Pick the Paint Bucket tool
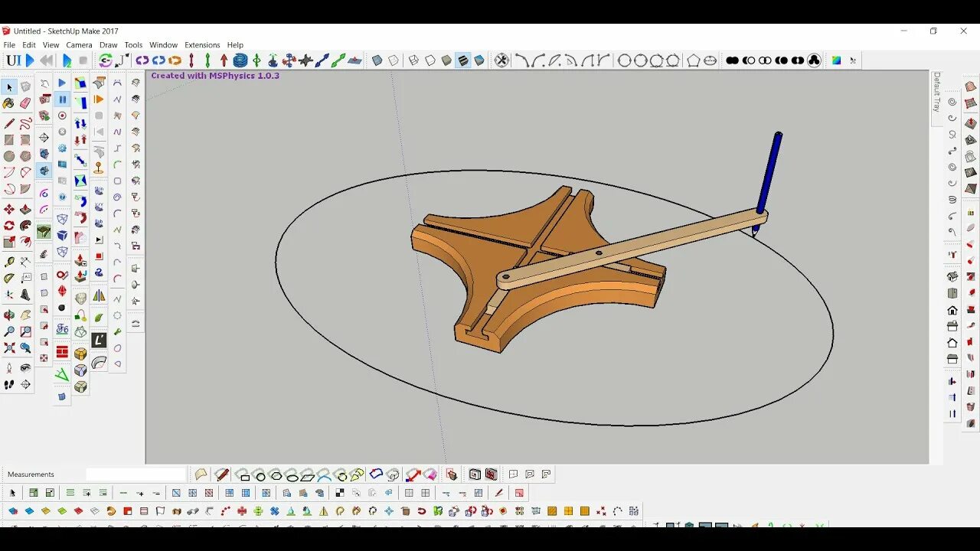 pyautogui.click(x=9, y=103)
